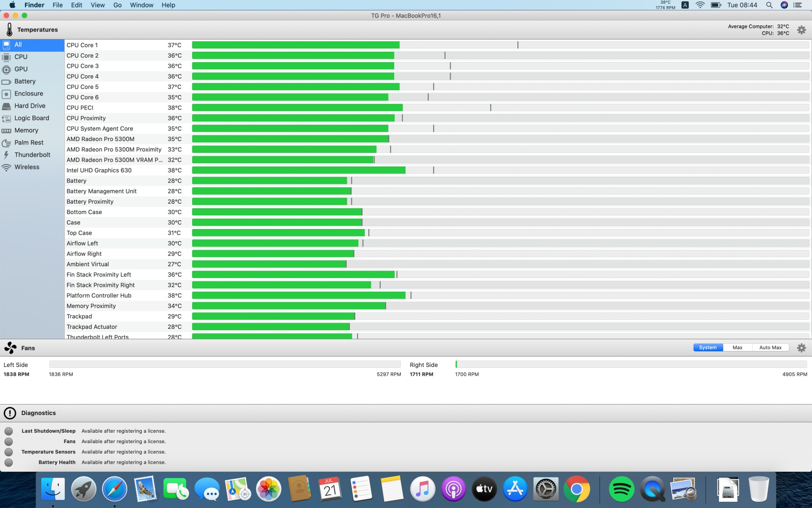Select the CPU category in sidebar
This screenshot has height=508, width=812.
pyautogui.click(x=21, y=57)
